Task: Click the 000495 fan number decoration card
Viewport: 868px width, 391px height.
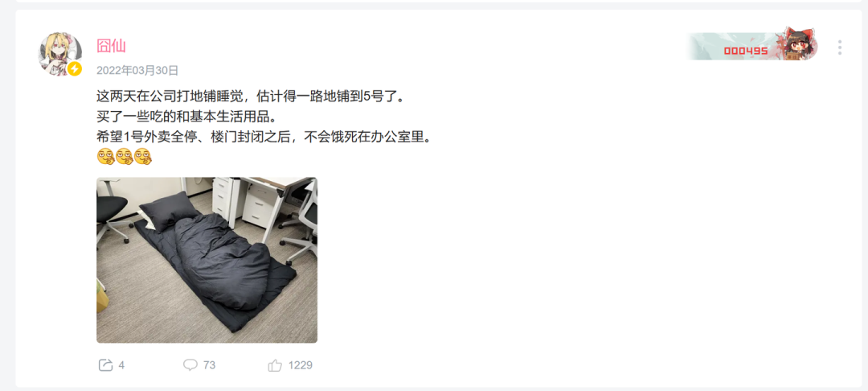Action: point(751,47)
